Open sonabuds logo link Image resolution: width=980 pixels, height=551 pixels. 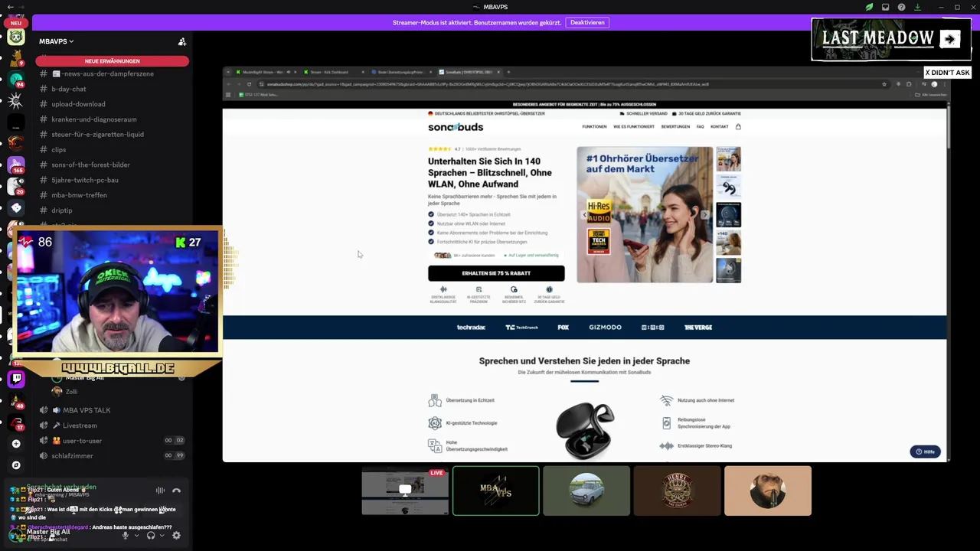pyautogui.click(x=456, y=126)
